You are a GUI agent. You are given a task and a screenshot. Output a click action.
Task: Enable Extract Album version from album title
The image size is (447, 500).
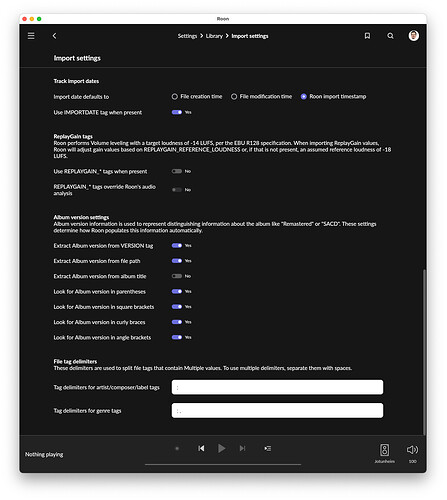click(x=177, y=276)
